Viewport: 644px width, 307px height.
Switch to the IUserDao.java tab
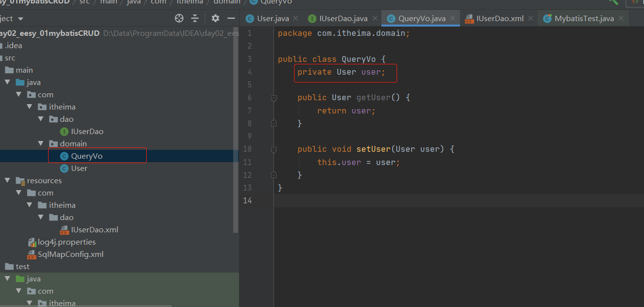click(x=343, y=19)
